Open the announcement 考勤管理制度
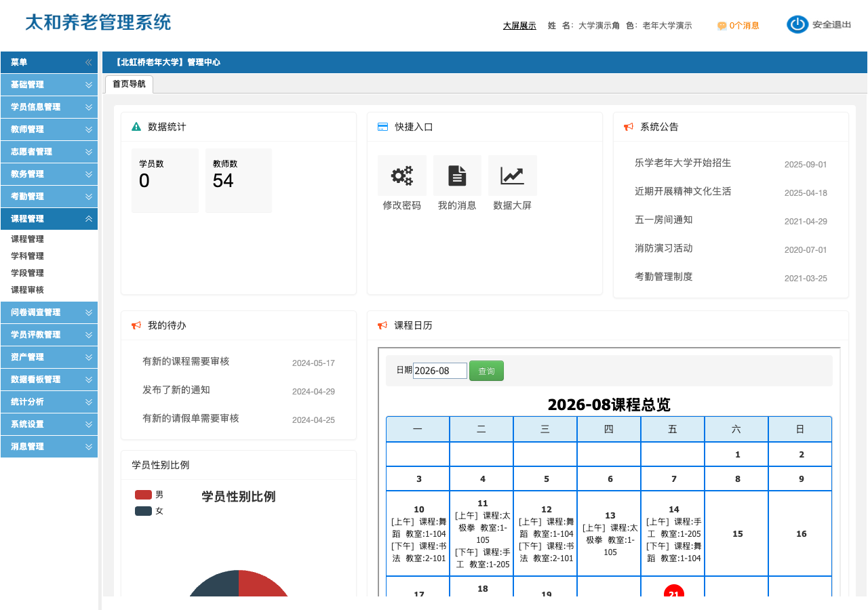 (663, 277)
